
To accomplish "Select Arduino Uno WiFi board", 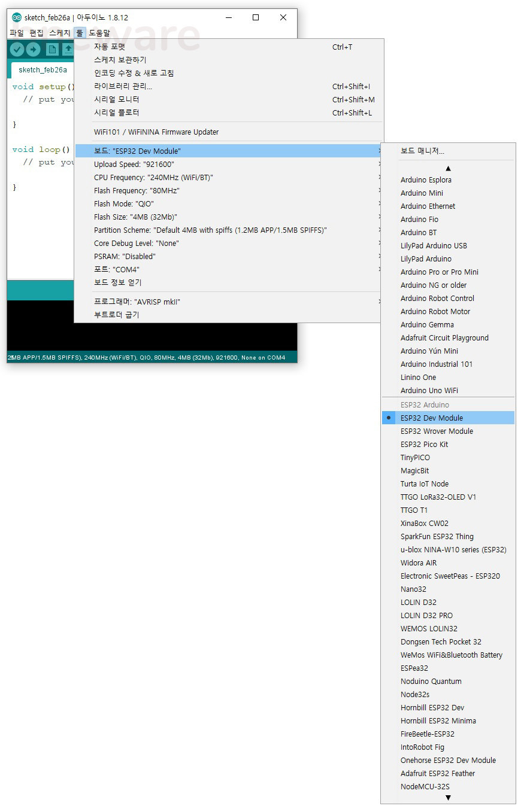I will click(x=448, y=390).
